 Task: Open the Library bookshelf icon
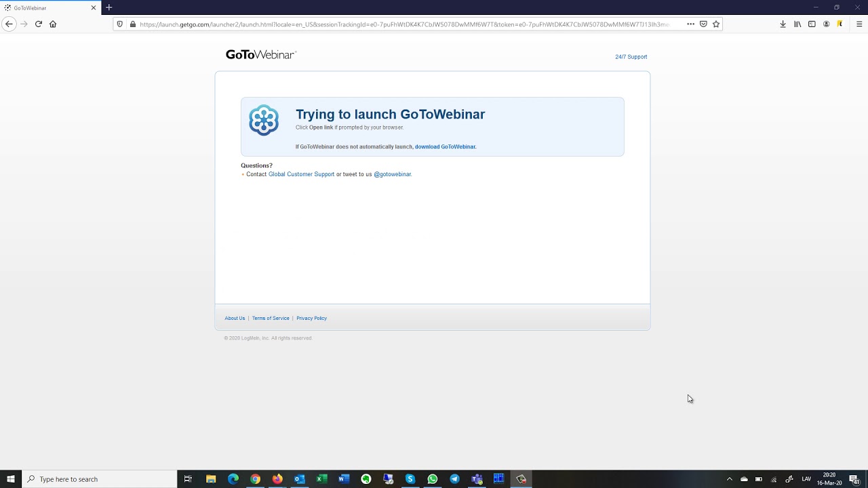click(x=797, y=24)
